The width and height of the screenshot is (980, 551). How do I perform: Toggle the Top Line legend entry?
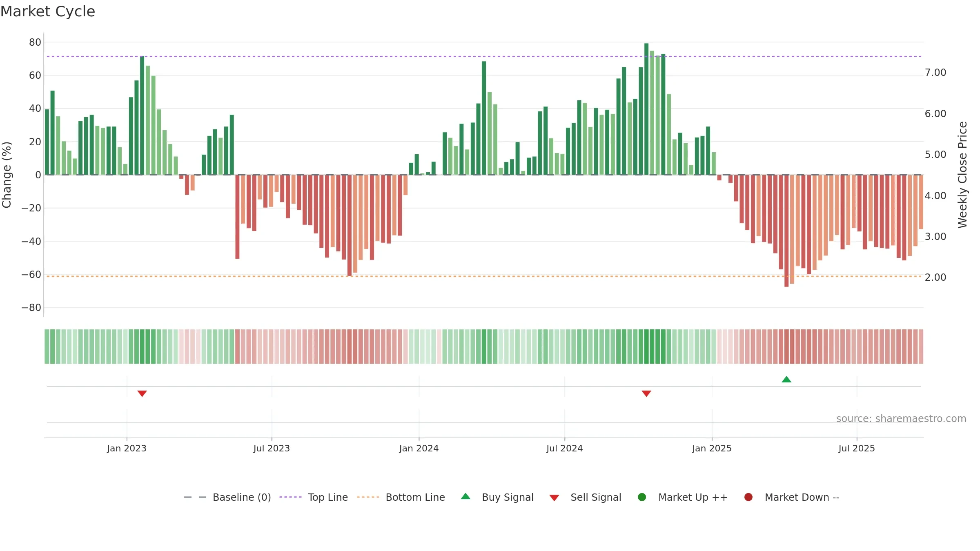coord(314,497)
